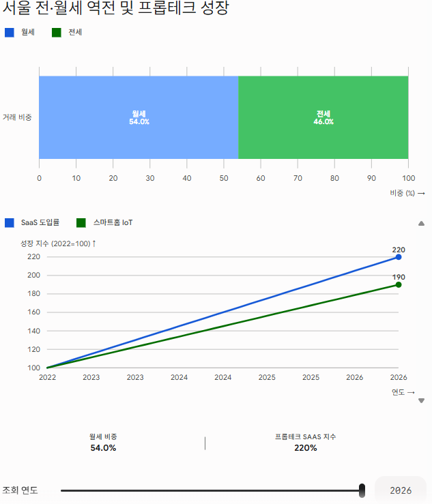Click the 2022 x-axis tick label
The image size is (432, 504).
point(47,377)
